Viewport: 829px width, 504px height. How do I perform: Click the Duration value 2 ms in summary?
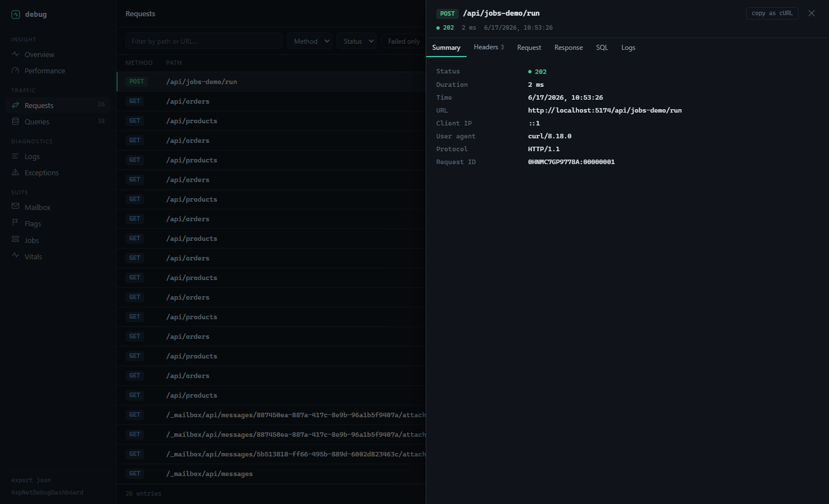(535, 85)
